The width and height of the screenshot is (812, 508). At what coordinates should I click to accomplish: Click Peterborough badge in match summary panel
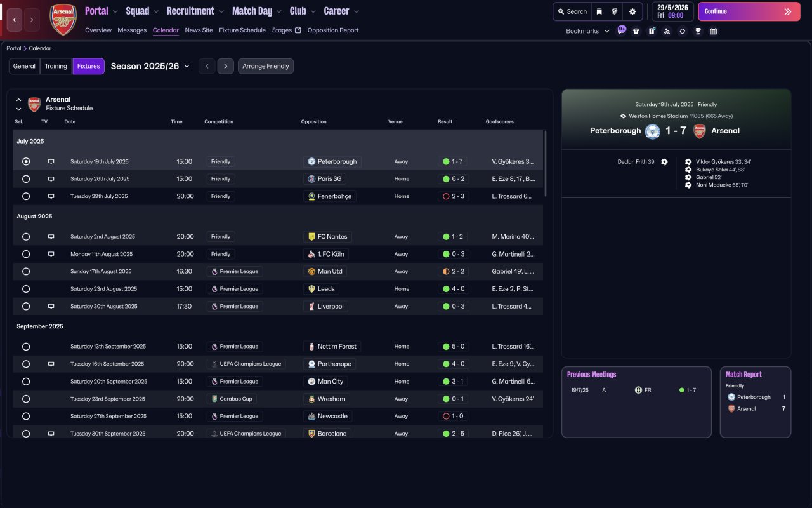(652, 131)
